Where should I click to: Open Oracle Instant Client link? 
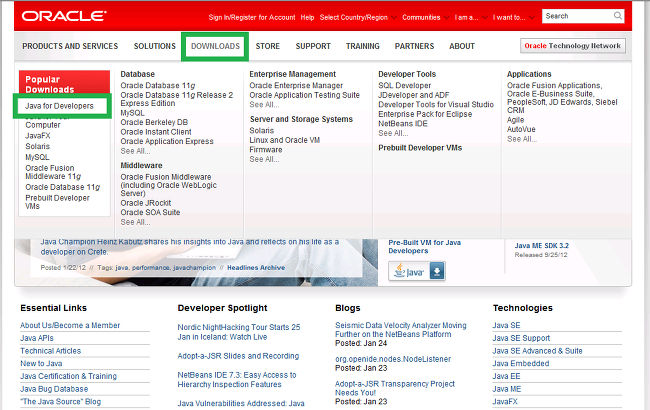point(156,132)
